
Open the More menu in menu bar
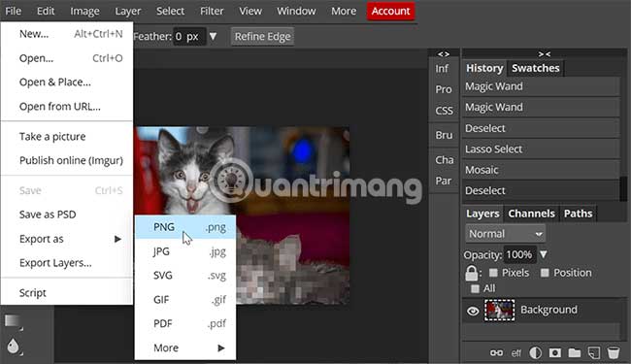point(344,11)
